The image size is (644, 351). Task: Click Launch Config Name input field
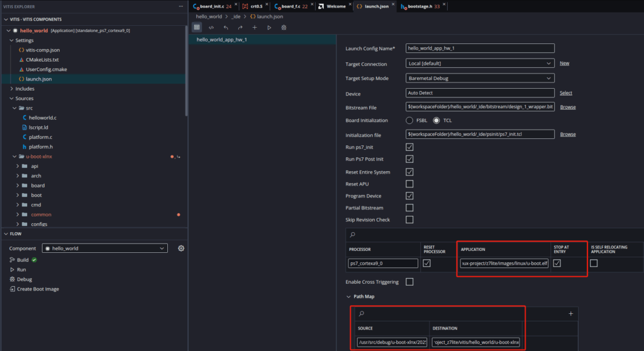(480, 48)
